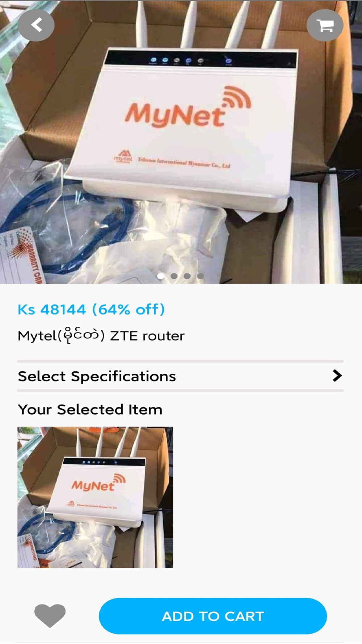
Task: Expand Select Specifications chevron arrow
Action: pyautogui.click(x=337, y=376)
